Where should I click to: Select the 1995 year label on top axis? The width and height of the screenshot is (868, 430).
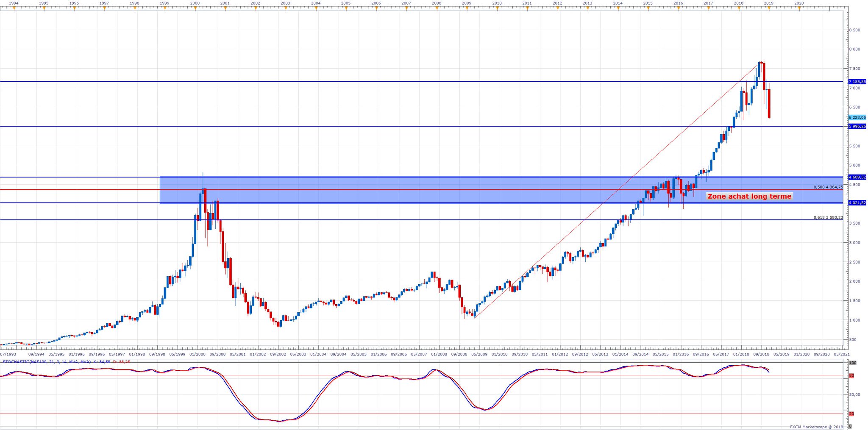44,3
